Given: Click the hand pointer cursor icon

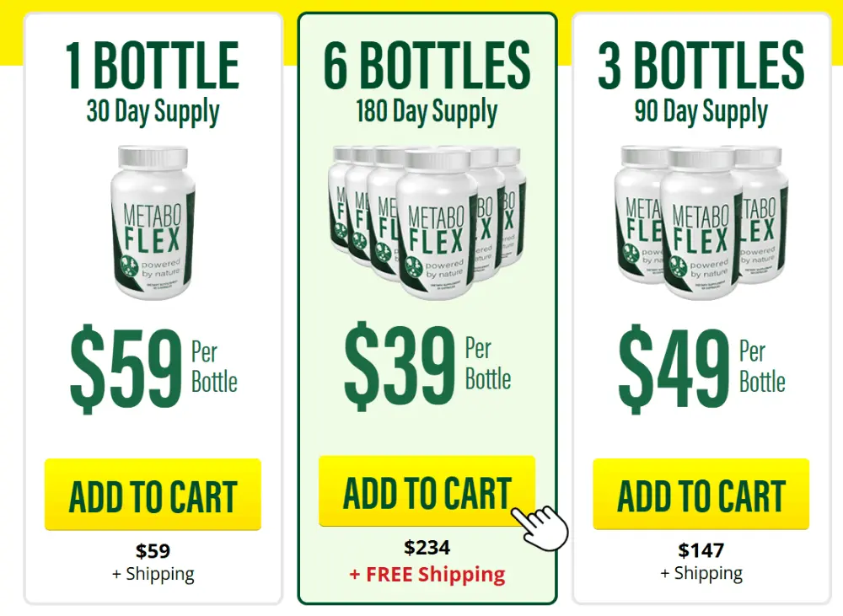Looking at the screenshot, I should [x=540, y=528].
